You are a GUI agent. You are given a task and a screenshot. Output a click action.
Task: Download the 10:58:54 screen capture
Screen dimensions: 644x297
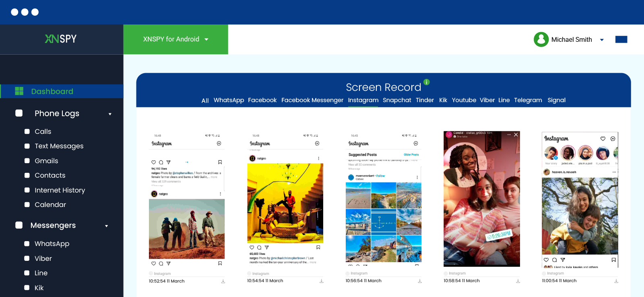tap(518, 281)
